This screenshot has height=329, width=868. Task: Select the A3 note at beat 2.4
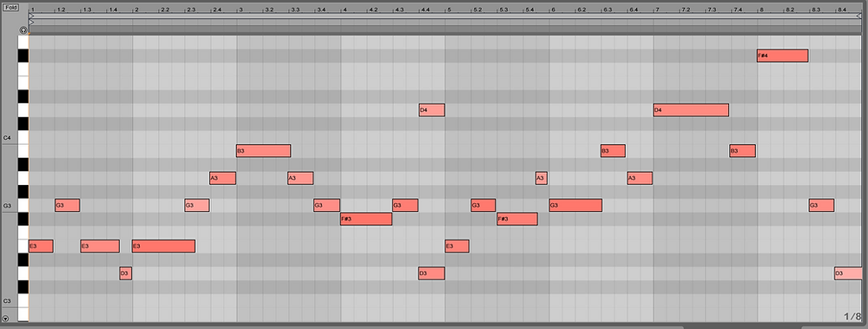222,178
